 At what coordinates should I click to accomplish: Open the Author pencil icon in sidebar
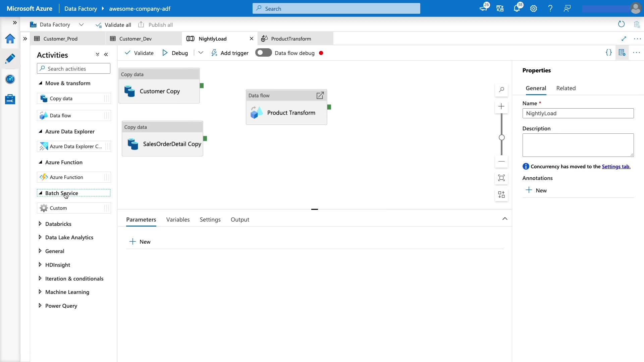tap(10, 59)
